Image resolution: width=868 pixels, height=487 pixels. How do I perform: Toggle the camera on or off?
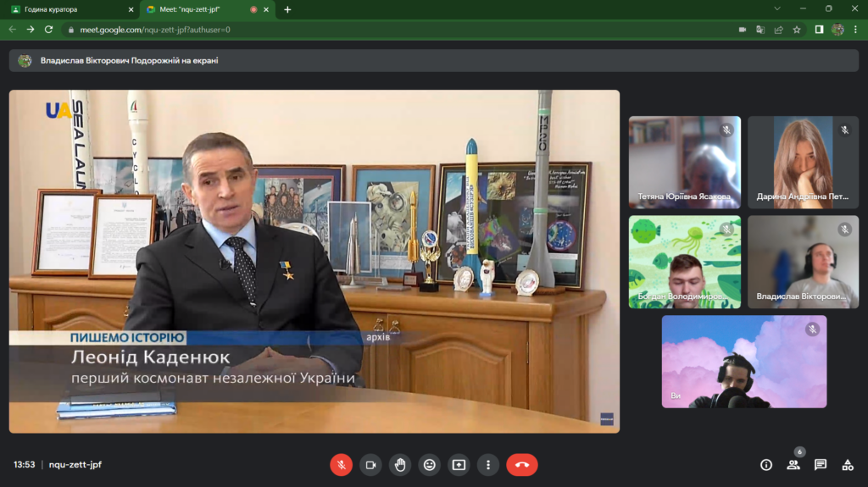coord(370,465)
